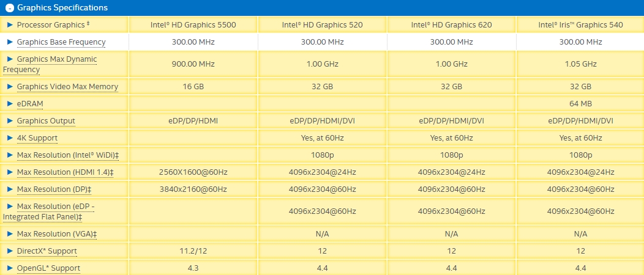This screenshot has height=275, width=644.
Task: Expand the Graphics Base Frequency arrow
Action: coord(10,42)
